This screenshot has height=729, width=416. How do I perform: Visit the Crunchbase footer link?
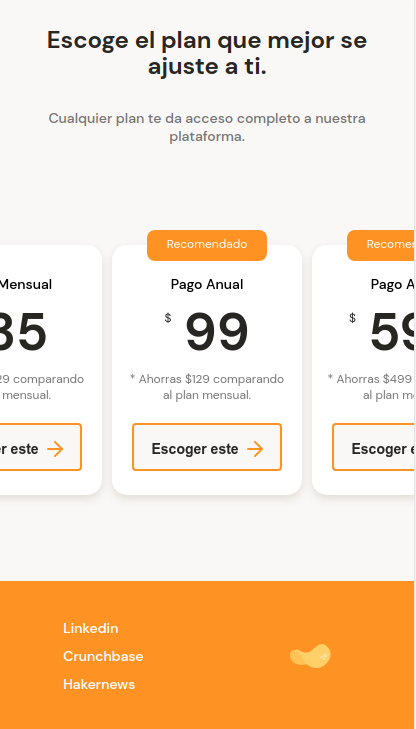tap(103, 656)
